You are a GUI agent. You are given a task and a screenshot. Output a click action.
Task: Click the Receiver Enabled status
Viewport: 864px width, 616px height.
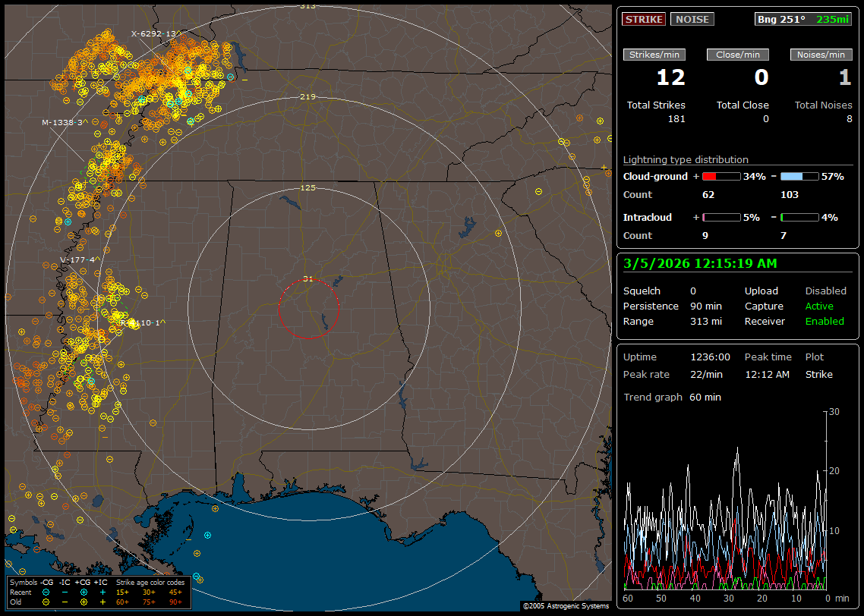[825, 322]
